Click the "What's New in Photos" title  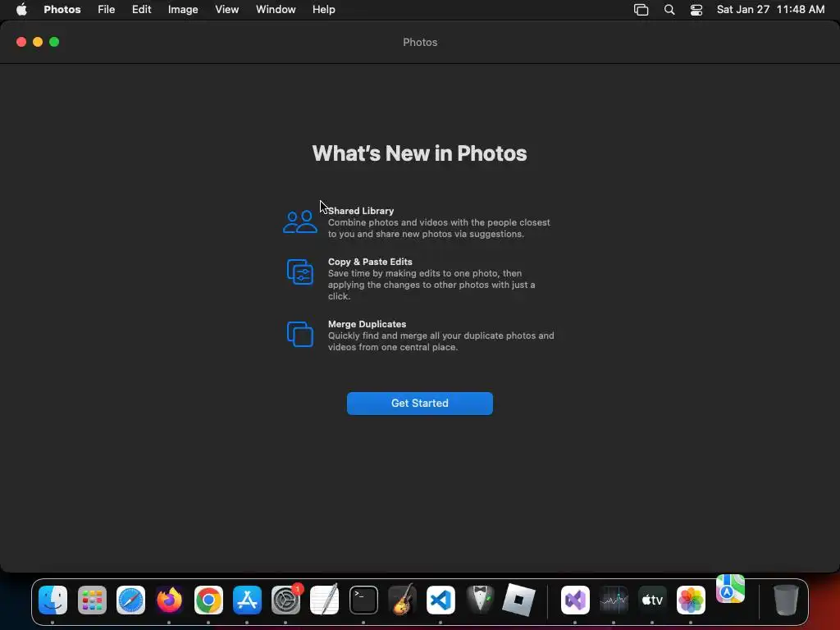[419, 153]
